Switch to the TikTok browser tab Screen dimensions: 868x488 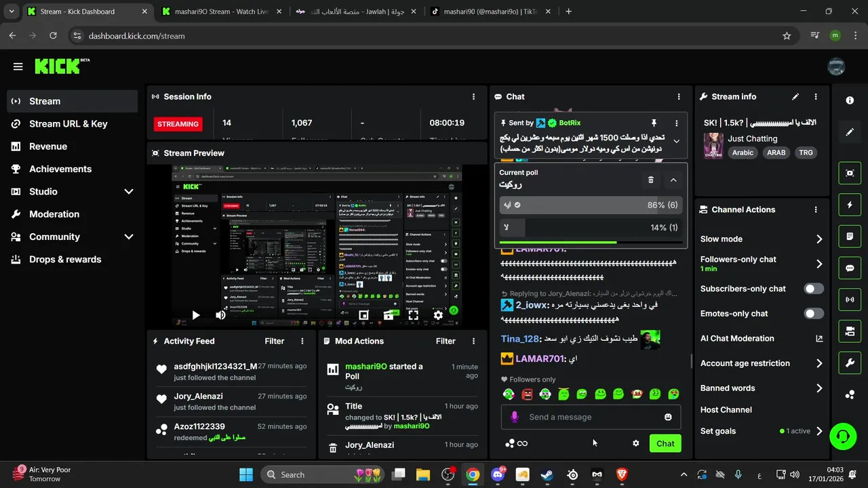point(492,12)
